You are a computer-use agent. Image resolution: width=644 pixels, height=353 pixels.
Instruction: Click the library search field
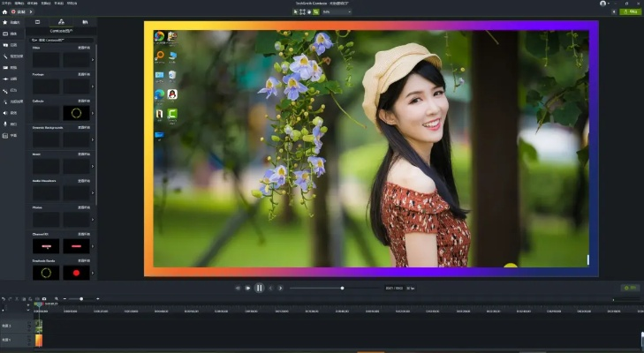tap(62, 41)
